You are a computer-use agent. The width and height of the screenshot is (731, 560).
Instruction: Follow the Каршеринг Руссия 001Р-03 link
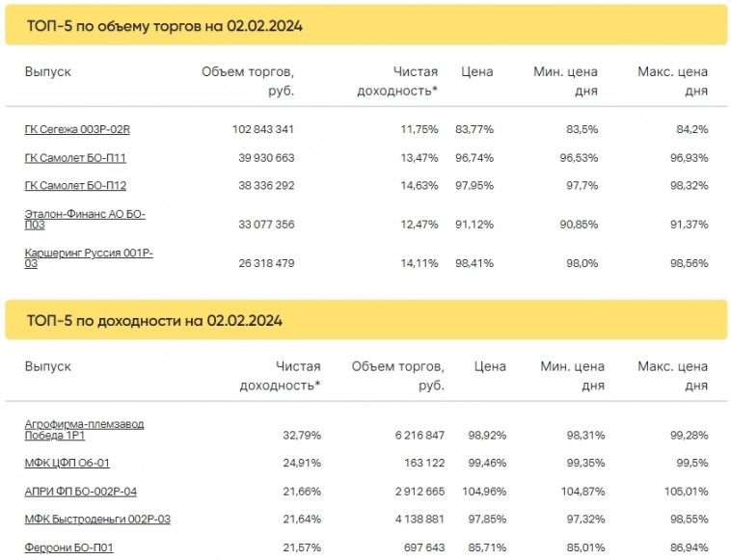(x=89, y=257)
